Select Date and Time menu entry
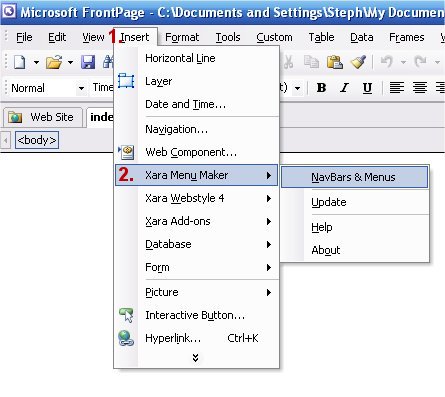 tap(196, 104)
